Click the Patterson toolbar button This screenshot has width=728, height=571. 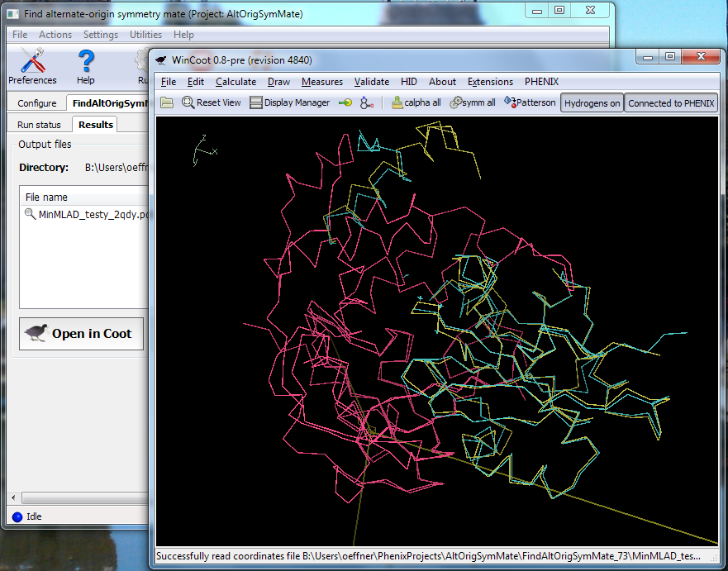pyautogui.click(x=530, y=102)
